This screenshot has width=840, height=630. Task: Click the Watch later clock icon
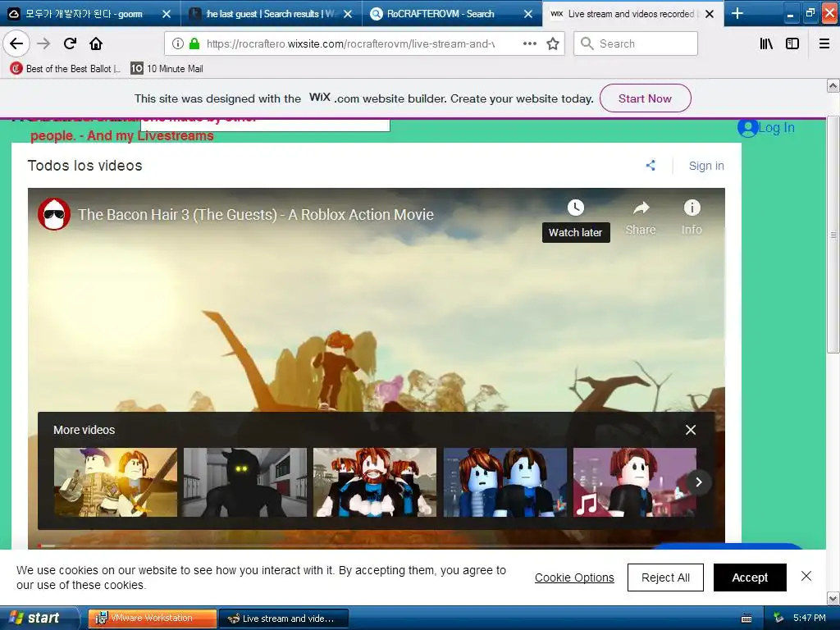(575, 208)
